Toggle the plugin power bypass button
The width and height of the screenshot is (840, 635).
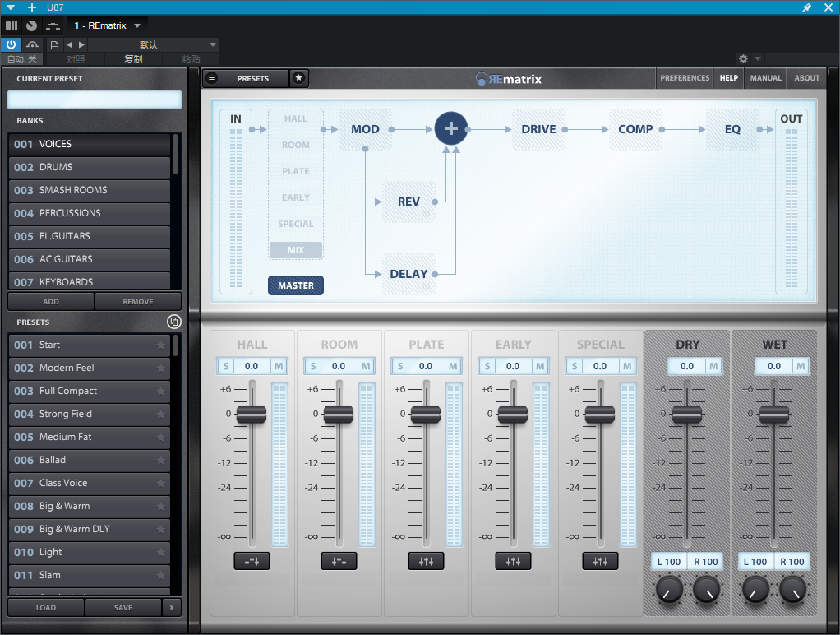point(11,45)
